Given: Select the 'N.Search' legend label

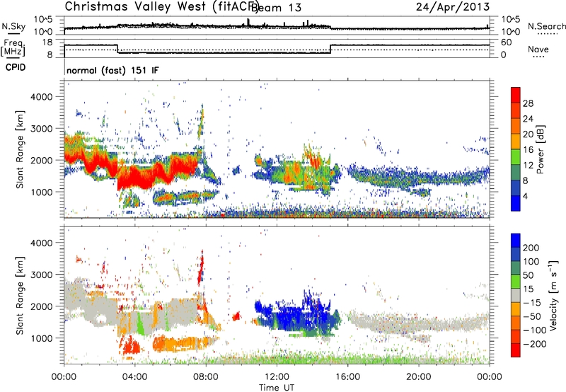Looking at the screenshot, I should 546,26.
